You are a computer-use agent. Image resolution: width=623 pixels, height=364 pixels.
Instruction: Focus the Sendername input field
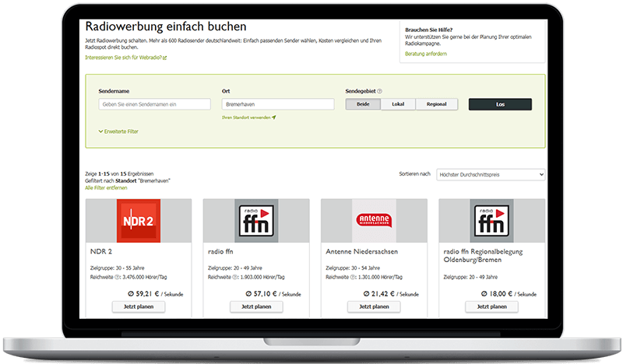tap(155, 104)
